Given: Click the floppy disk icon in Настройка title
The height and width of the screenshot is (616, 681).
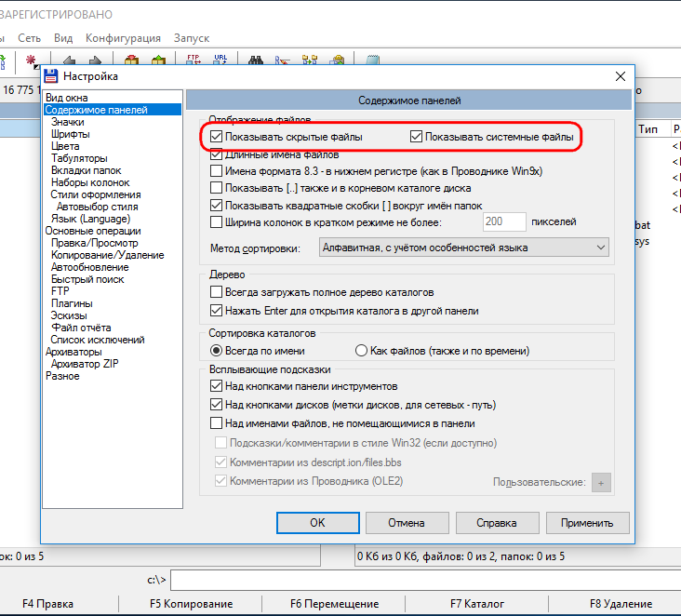Looking at the screenshot, I should tap(51, 76).
